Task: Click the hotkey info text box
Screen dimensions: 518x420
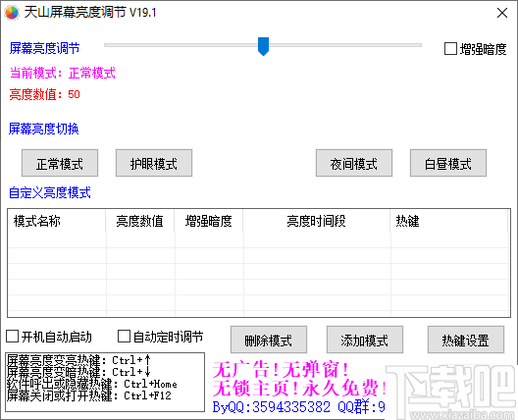Action: 105,383
